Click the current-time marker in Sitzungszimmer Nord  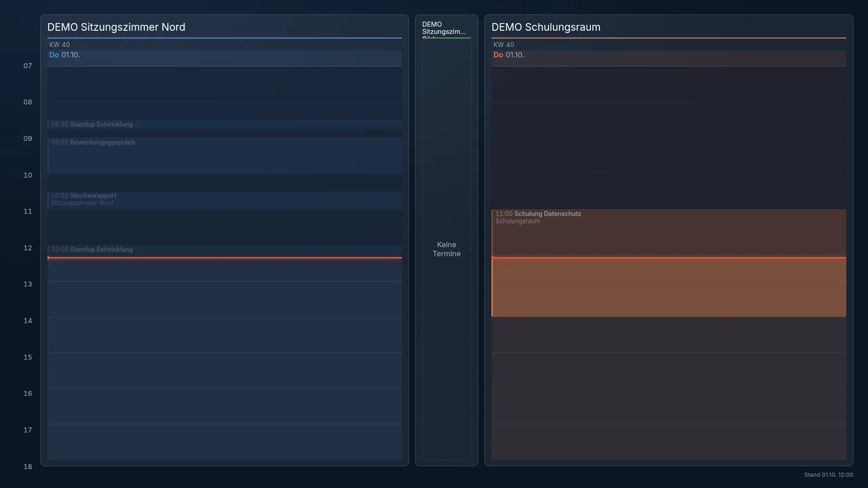click(x=225, y=258)
